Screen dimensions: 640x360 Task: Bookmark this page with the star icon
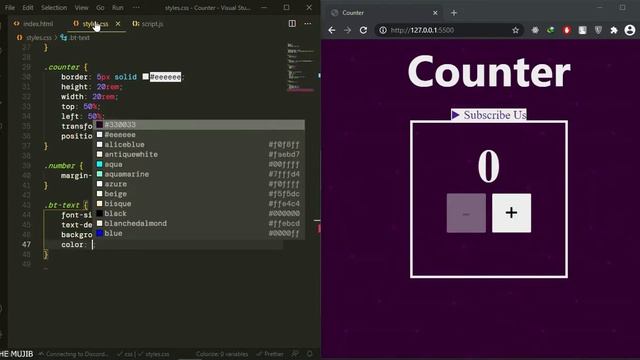pyautogui.click(x=516, y=30)
